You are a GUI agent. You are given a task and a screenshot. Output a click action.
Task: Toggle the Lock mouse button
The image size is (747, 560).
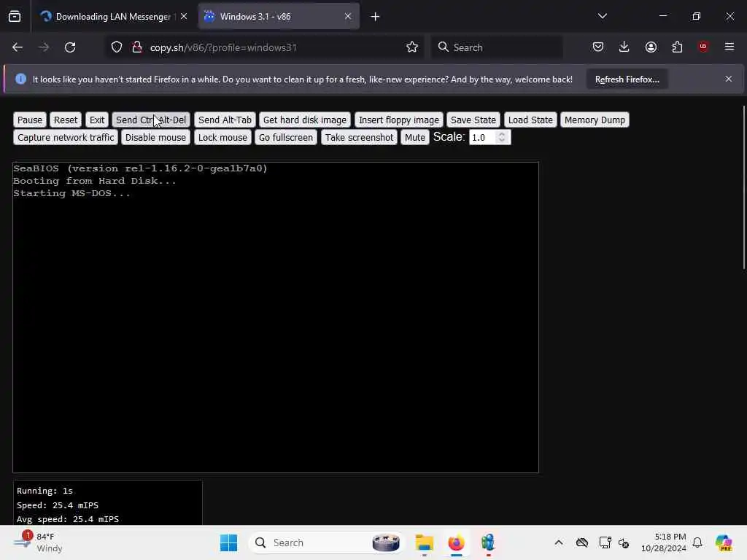pyautogui.click(x=222, y=138)
